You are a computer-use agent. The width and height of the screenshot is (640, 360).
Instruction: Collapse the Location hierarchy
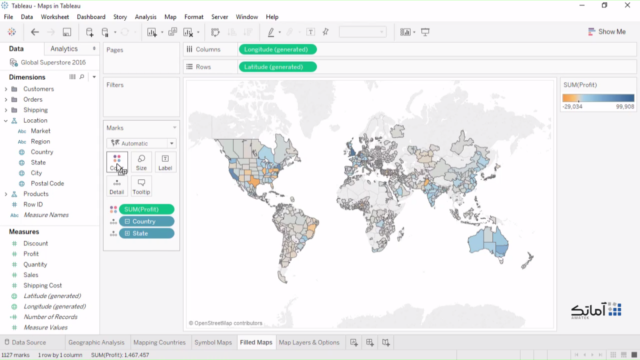pyautogui.click(x=6, y=121)
